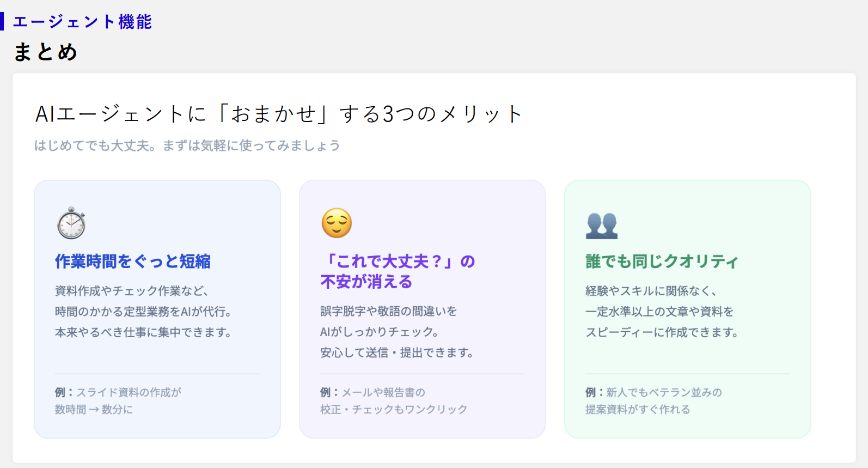The height and width of the screenshot is (468, 868).
Task: Click example text スライド資料の作成が
Action: click(x=129, y=392)
